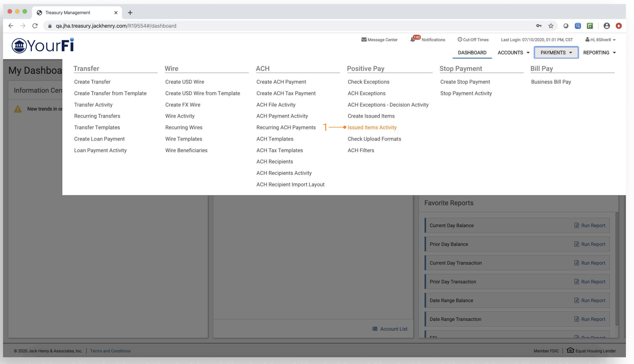This screenshot has height=364, width=634.
Task: Bookmark page with star icon
Action: 551,26
